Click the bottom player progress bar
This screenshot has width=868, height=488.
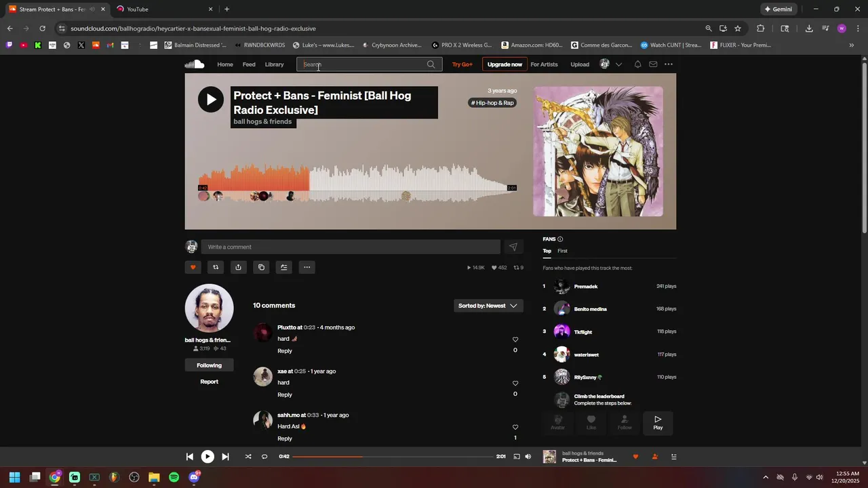(x=393, y=457)
